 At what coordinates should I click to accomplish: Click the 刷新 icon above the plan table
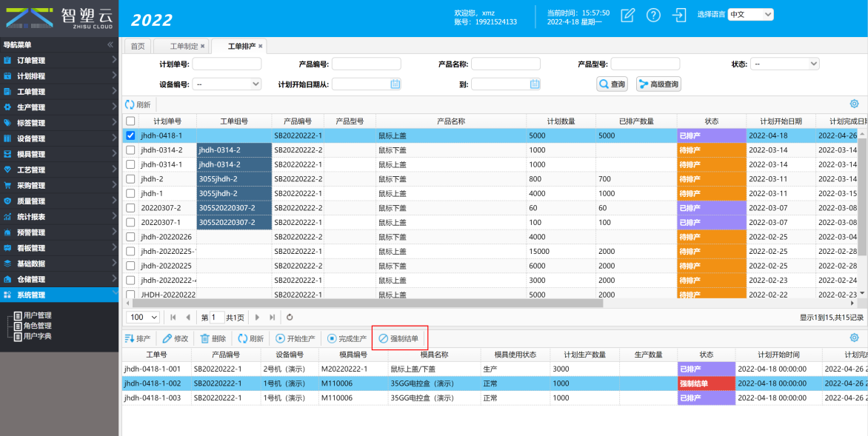click(138, 104)
